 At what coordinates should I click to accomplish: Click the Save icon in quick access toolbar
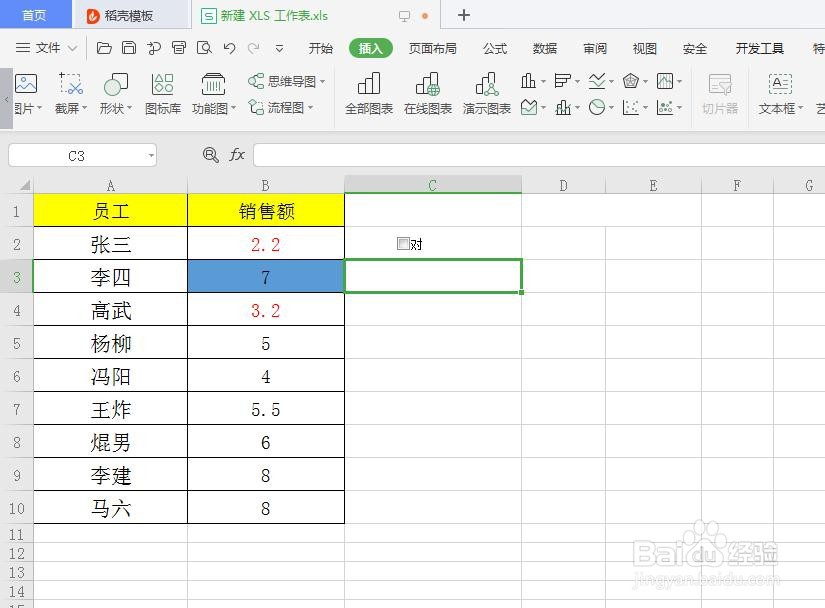(x=129, y=47)
